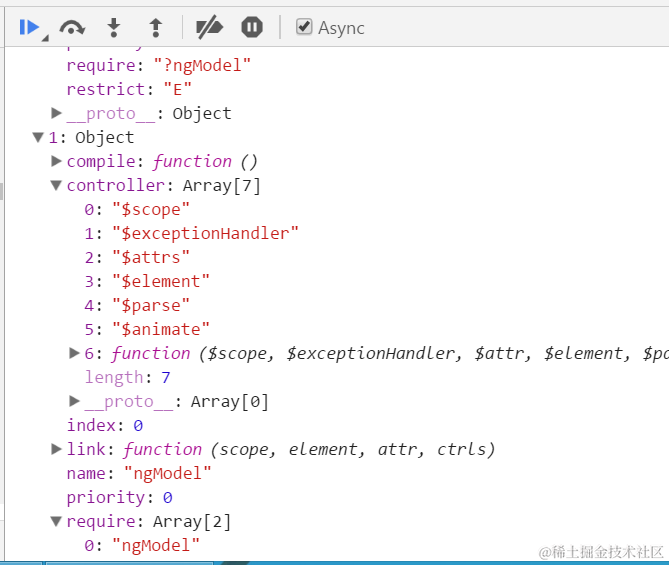Resume script execution with the play icon
Screen dimensions: 669x565
pos(29,28)
